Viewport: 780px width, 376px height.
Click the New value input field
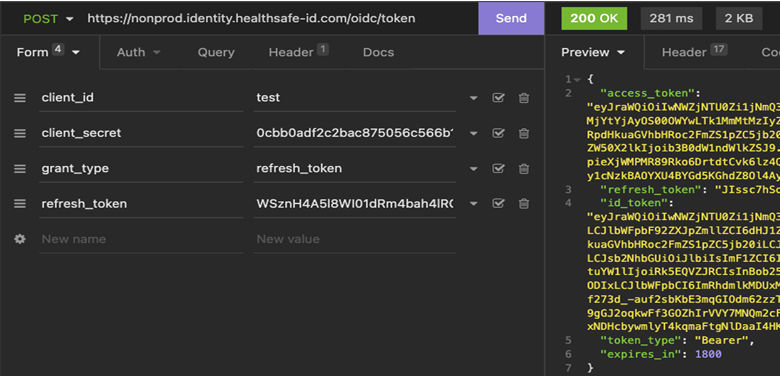click(355, 239)
